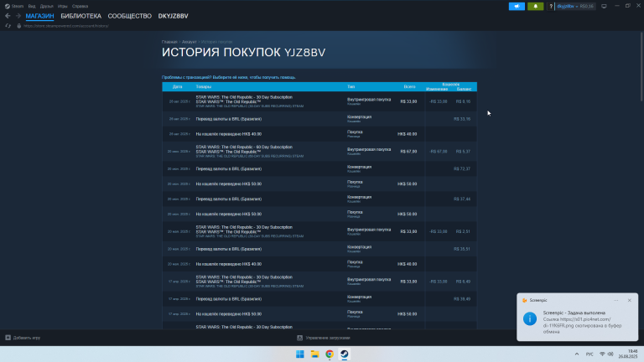The height and width of the screenshot is (362, 644).
Task: Open Управление загрузками
Action: (x=324, y=338)
